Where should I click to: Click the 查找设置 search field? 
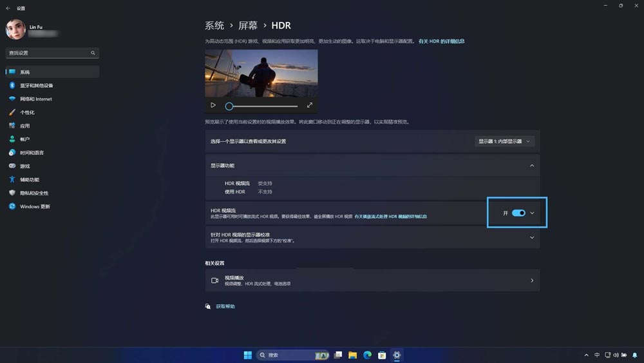pyautogui.click(x=52, y=53)
